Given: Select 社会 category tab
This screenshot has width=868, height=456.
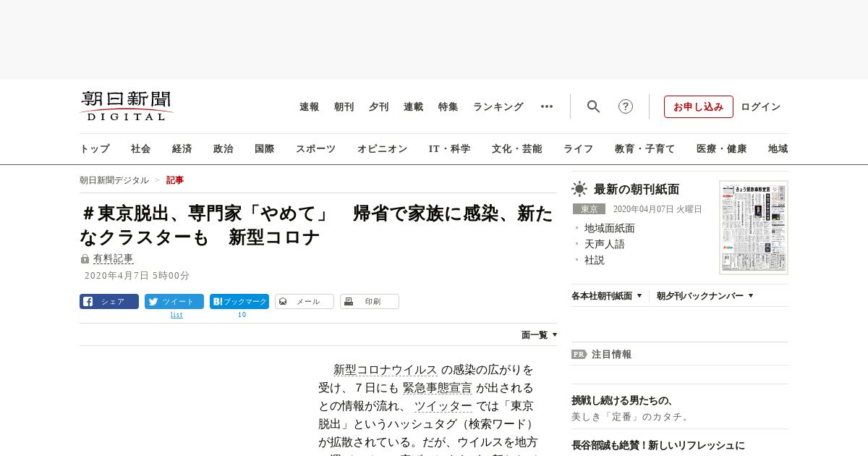Looking at the screenshot, I should [x=141, y=148].
